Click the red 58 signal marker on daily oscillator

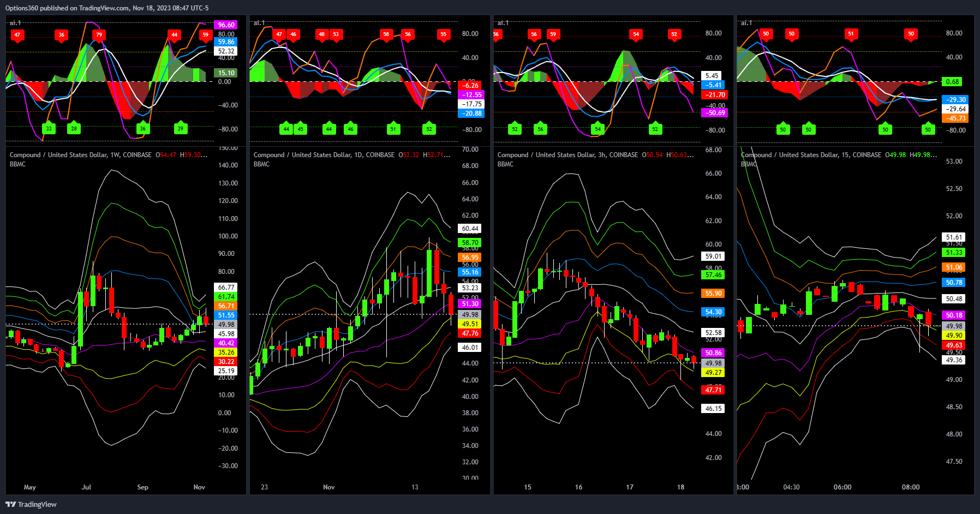click(386, 34)
